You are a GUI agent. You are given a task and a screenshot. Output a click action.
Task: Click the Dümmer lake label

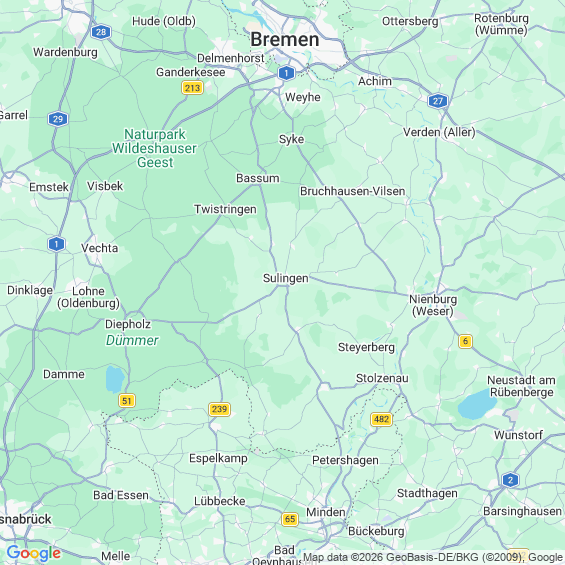click(x=132, y=340)
